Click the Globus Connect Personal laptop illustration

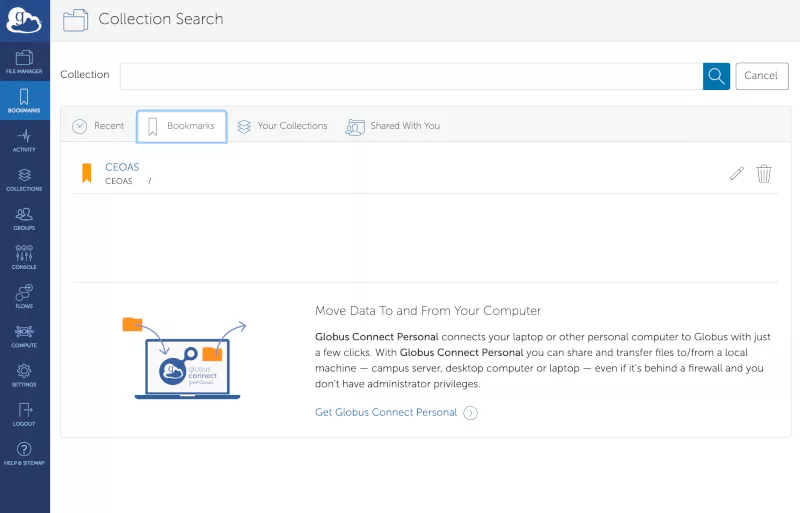tap(185, 359)
